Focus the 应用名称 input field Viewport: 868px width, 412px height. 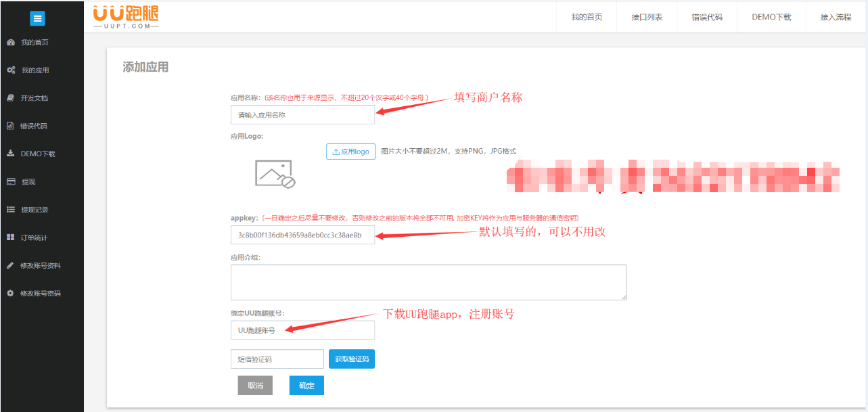click(x=302, y=114)
